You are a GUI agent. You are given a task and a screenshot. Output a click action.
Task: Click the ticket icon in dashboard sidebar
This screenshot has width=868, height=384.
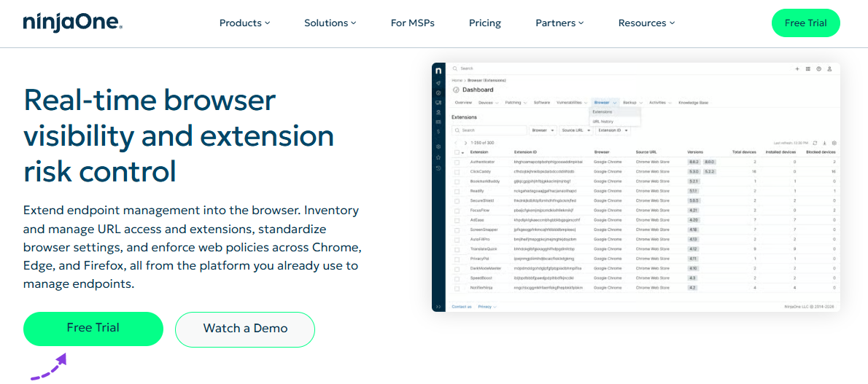coord(438,121)
